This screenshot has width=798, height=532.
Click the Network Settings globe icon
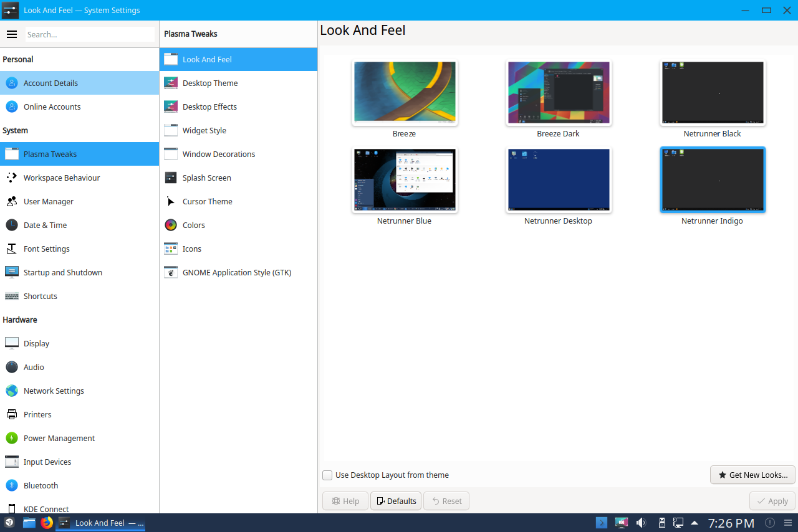point(12,391)
